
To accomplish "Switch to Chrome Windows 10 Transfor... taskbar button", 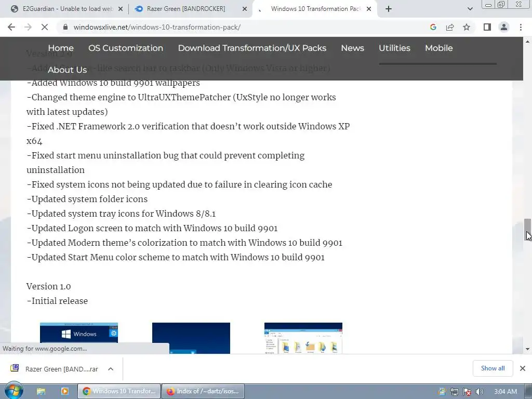I will [x=119, y=392].
